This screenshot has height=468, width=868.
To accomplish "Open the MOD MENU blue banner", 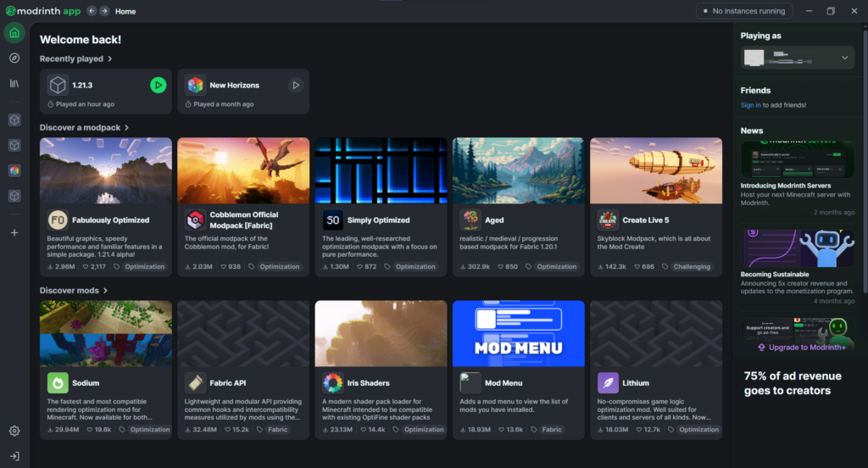I will click(518, 333).
